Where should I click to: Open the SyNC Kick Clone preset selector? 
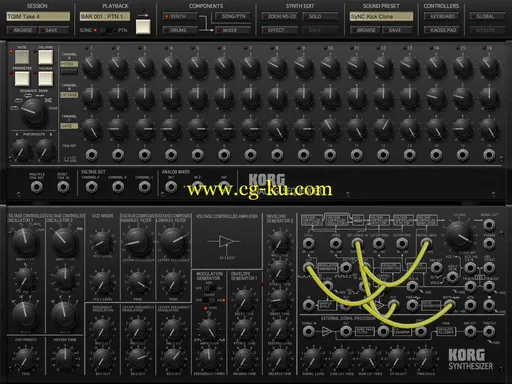(x=381, y=16)
